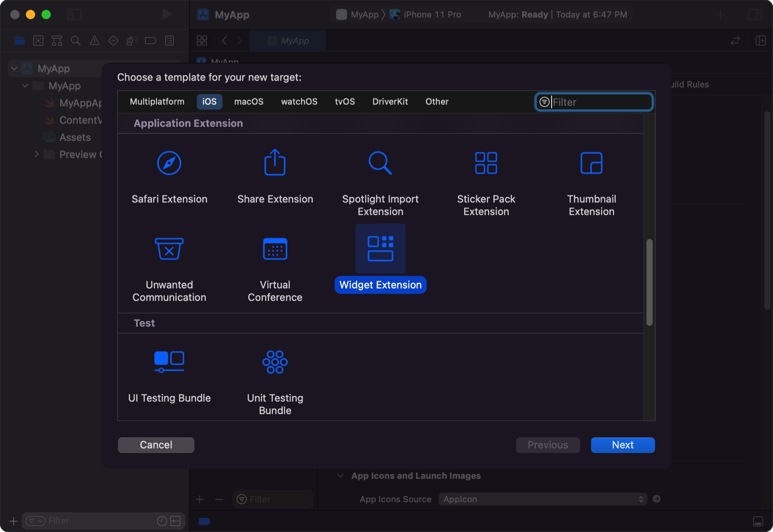Screen dimensions: 773x532
Task: Pick the Virtual Conference template
Action: coord(275,268)
